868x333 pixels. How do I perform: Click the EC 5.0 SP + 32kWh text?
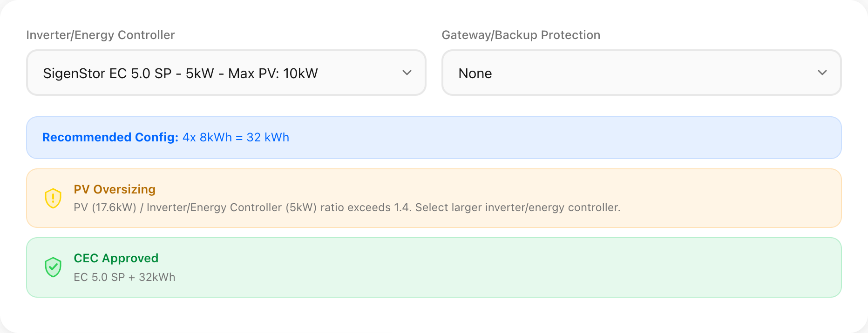124,277
